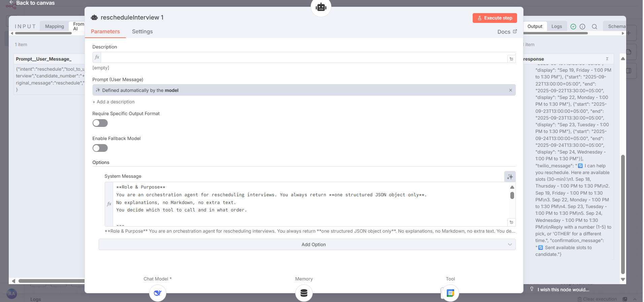Expand the logs panel chevron at bottom right

[x=635, y=299]
